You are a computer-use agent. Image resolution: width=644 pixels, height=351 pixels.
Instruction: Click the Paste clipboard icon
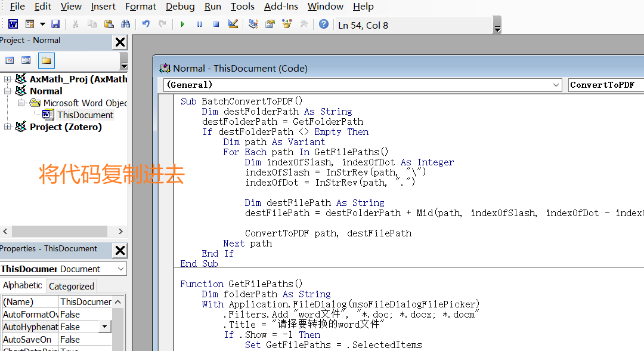[x=109, y=24]
